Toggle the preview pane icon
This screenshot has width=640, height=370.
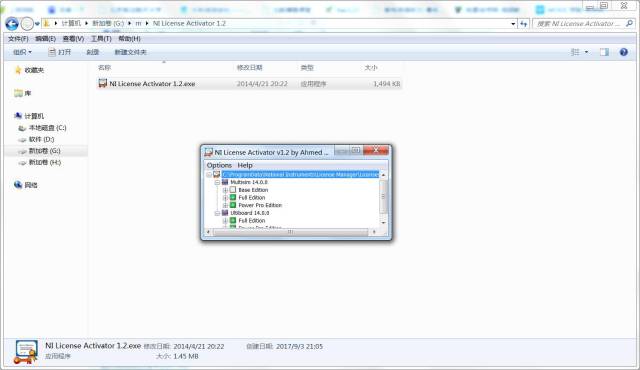tap(604, 52)
